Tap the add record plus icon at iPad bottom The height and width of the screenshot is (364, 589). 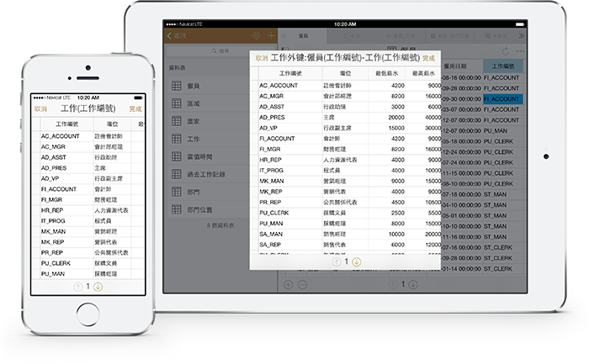pyautogui.click(x=288, y=285)
